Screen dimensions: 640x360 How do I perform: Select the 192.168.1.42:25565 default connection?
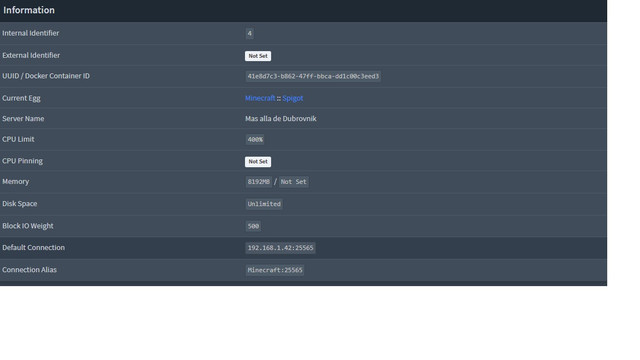[x=280, y=248]
